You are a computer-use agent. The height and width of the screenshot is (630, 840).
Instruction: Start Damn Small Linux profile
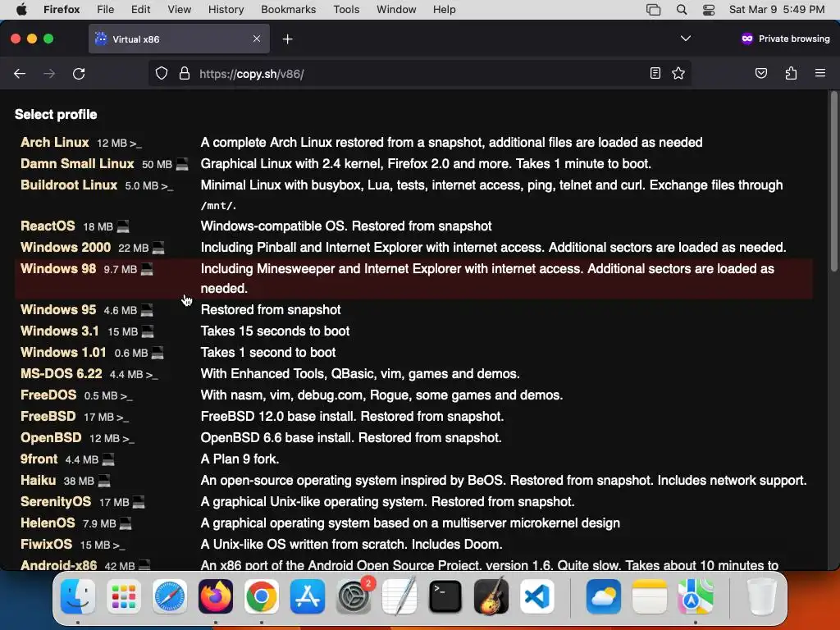point(77,163)
